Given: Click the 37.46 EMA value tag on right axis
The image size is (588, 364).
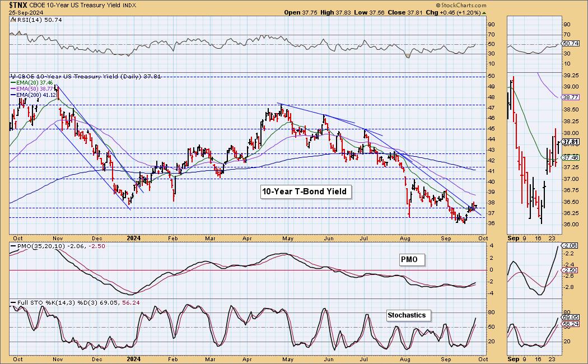Looking at the screenshot, I should pyautogui.click(x=571, y=157).
